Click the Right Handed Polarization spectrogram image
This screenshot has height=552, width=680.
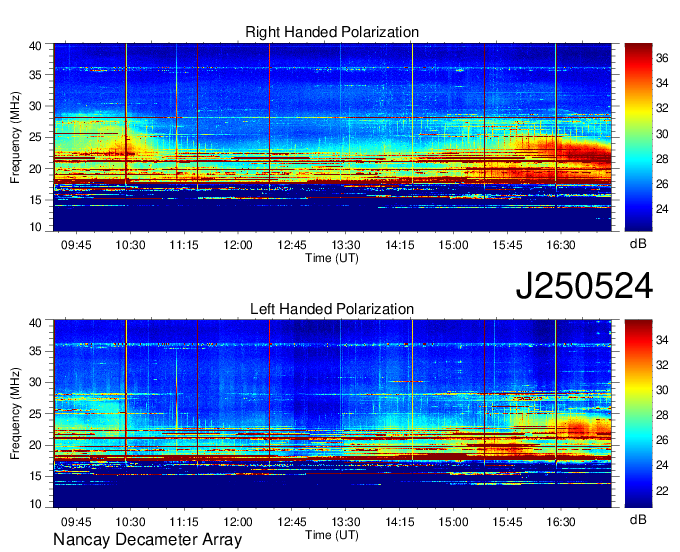[x=332, y=137]
